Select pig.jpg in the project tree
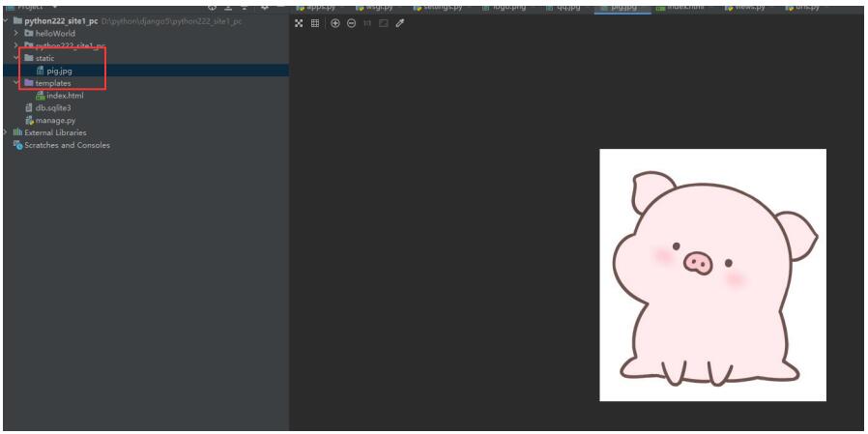 click(59, 71)
